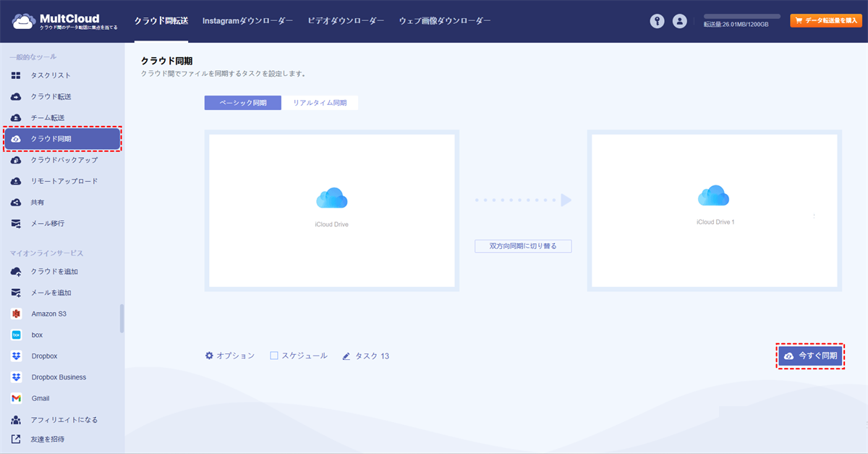Click the box service icon
Viewport: 868px width, 454px height.
[x=16, y=335]
